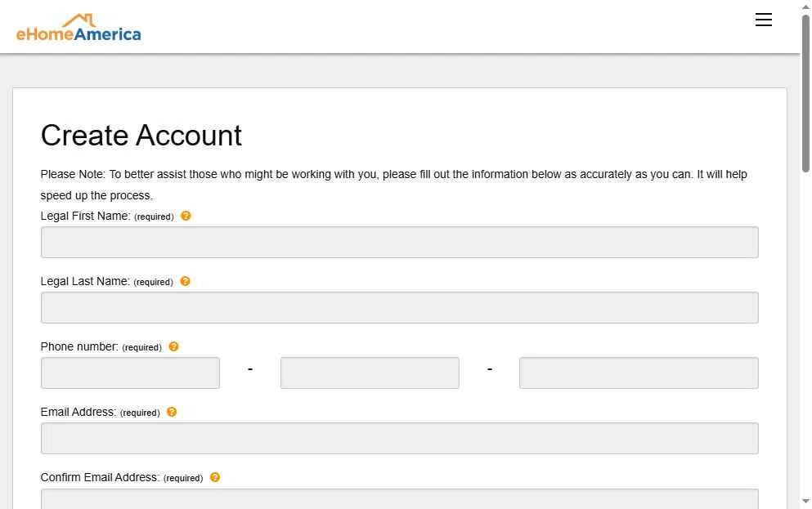
Task: Show help for the Email Address field
Action: coord(172,412)
